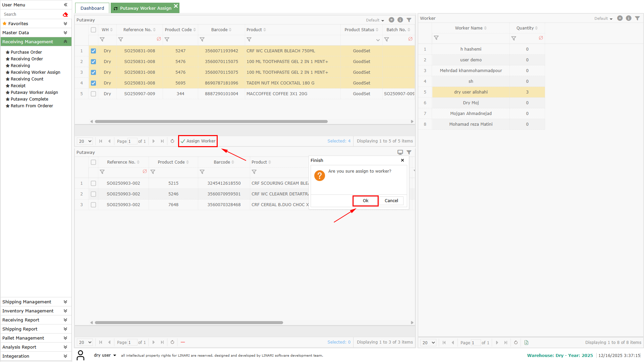Viewport: 644px width, 362px height.
Task: Click the user profile icon at bottom
Action: [x=80, y=355]
